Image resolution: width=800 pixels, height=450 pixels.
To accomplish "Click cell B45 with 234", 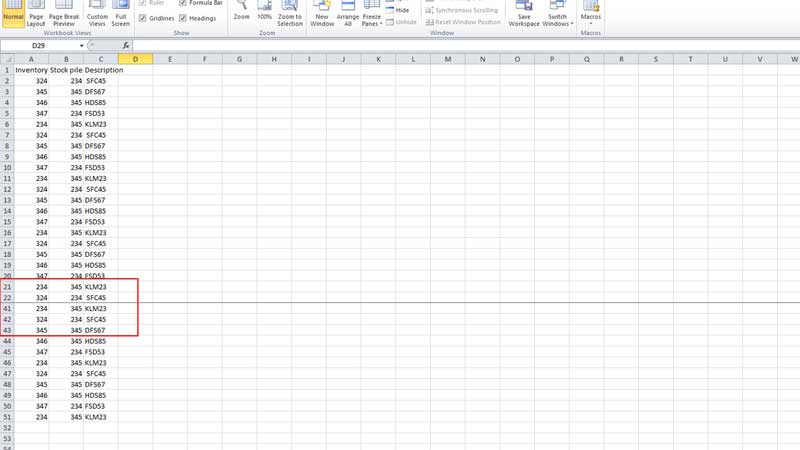I will tap(66, 352).
